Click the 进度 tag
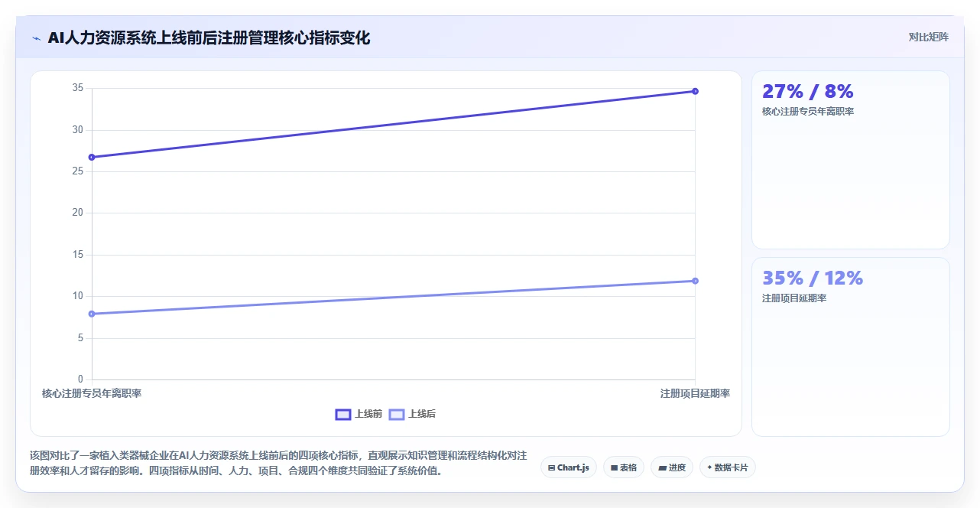This screenshot has width=980, height=508. (672, 467)
